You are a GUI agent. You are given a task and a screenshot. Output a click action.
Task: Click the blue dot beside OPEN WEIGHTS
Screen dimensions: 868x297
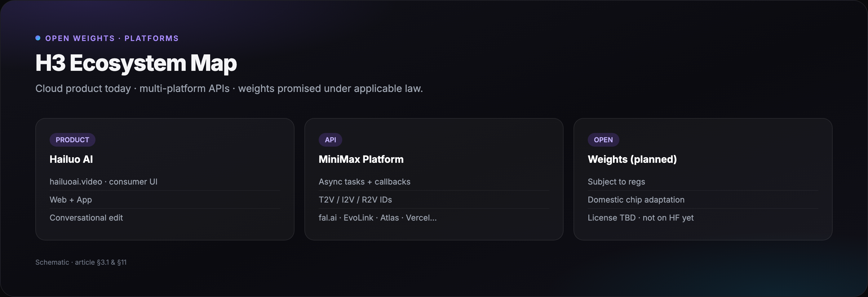38,38
